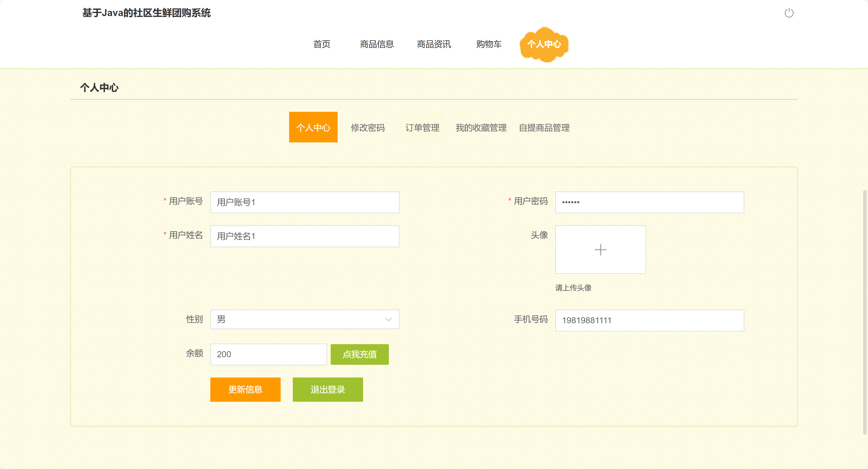Click the 更新信息 button
The image size is (868, 469).
click(245, 390)
